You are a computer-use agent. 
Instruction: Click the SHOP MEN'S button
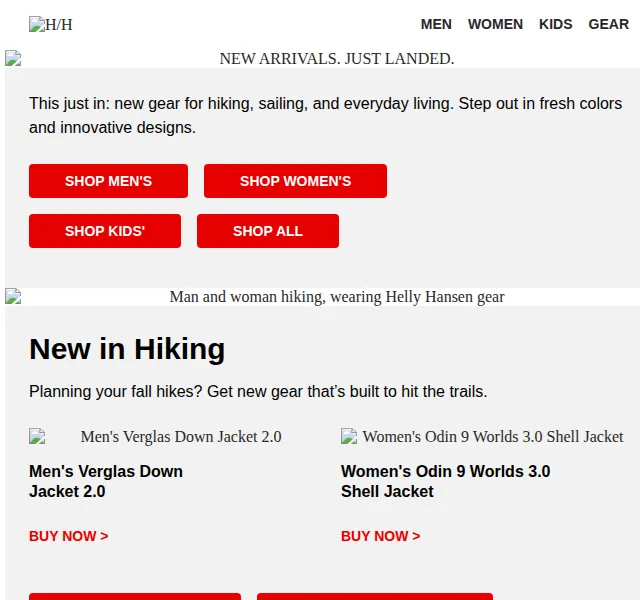pyautogui.click(x=108, y=181)
